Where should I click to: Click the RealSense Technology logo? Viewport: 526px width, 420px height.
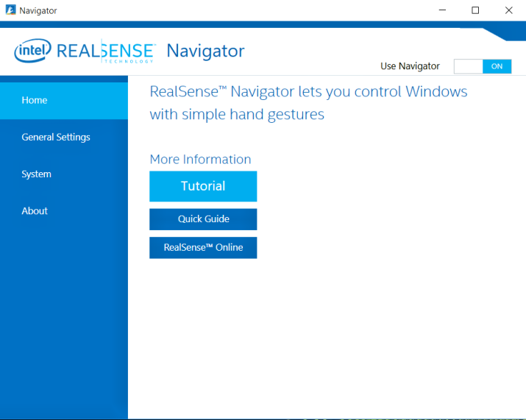point(106,51)
